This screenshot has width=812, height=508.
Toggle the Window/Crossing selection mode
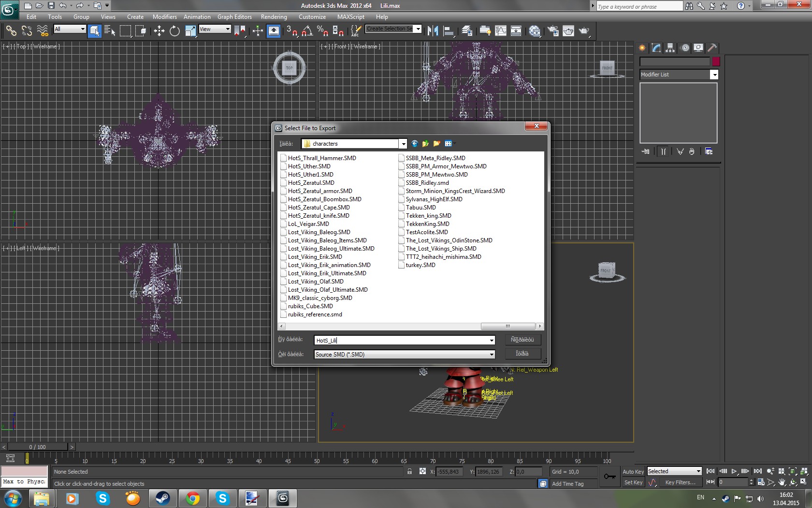tap(141, 31)
